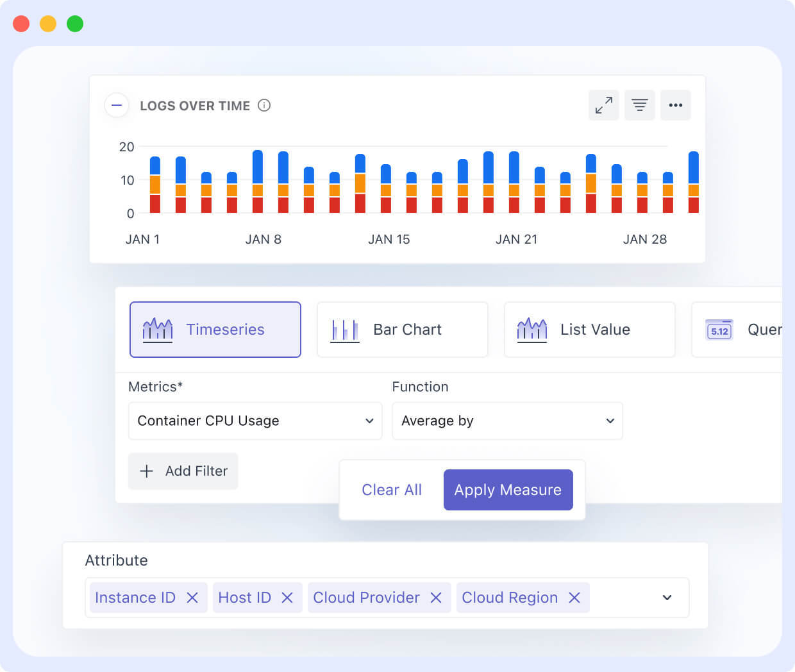Open the three-dot more options menu
The width and height of the screenshot is (795, 672).
point(675,105)
